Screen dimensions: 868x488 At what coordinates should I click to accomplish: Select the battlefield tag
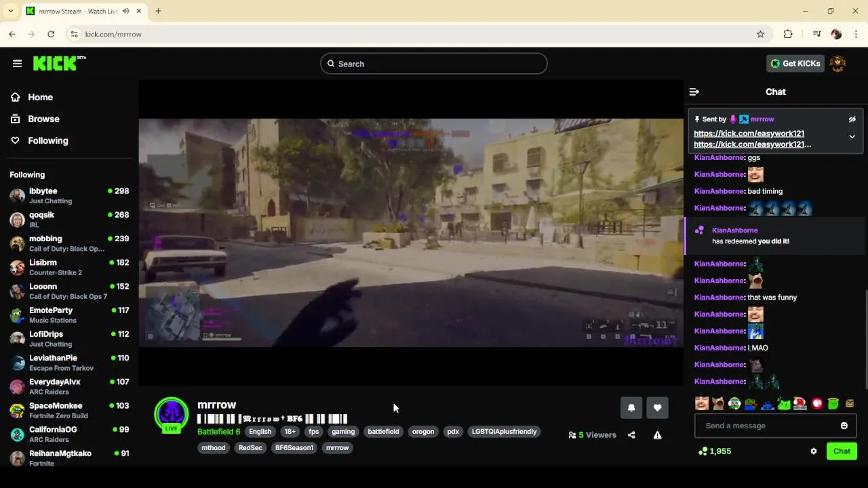point(383,432)
